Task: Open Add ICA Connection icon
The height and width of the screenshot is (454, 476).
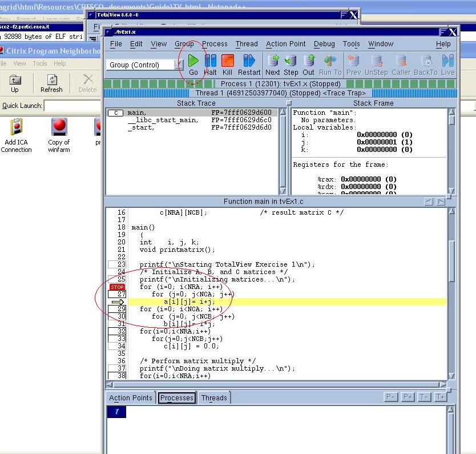Action: tap(16, 136)
